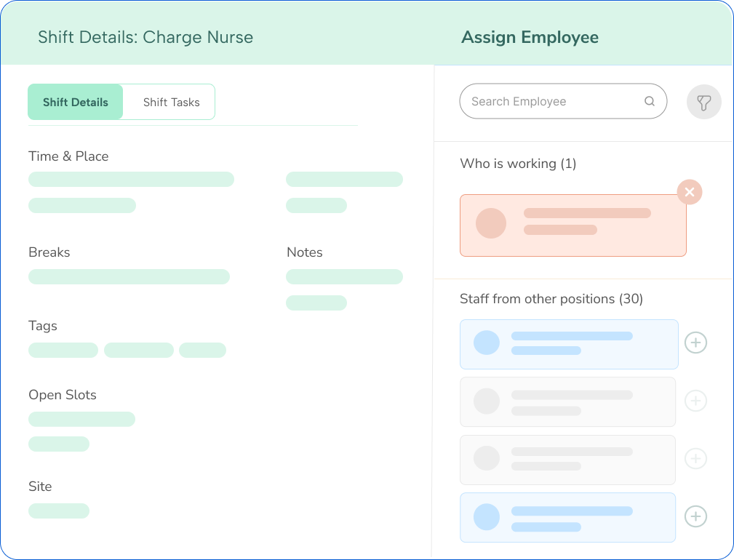Click the magnifier icon in Search Employee
Image resolution: width=734 pixels, height=560 pixels.
[x=650, y=102]
